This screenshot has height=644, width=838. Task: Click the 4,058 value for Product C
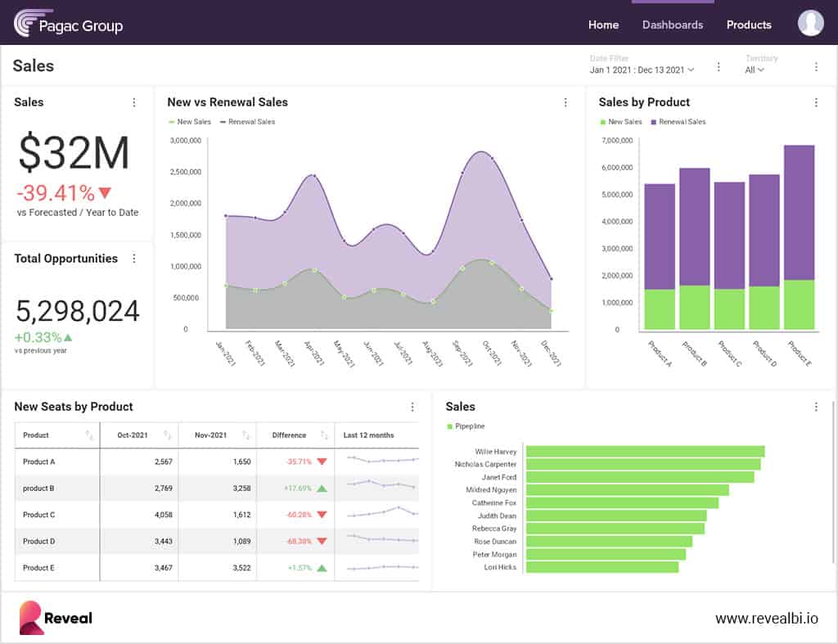pos(163,515)
